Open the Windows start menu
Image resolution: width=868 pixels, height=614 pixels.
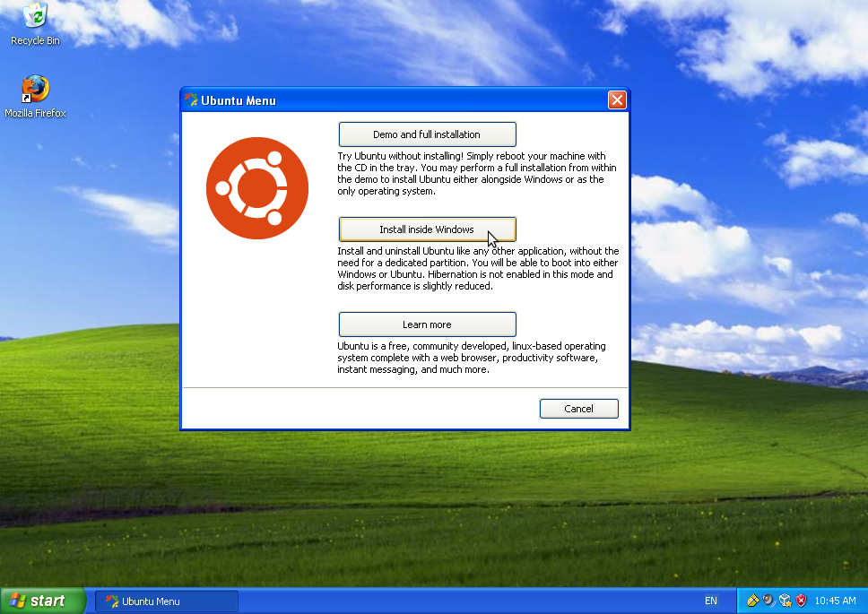pyautogui.click(x=43, y=601)
